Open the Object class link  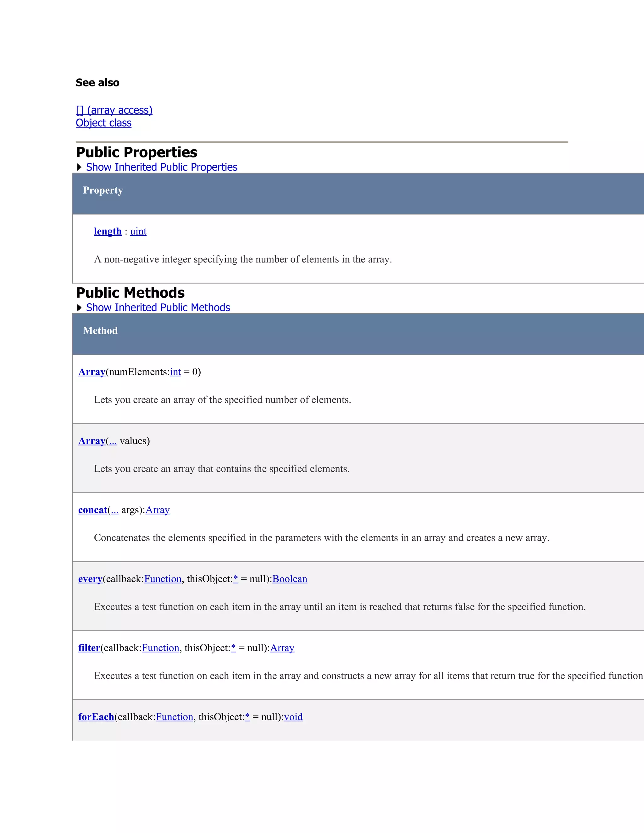click(x=103, y=123)
